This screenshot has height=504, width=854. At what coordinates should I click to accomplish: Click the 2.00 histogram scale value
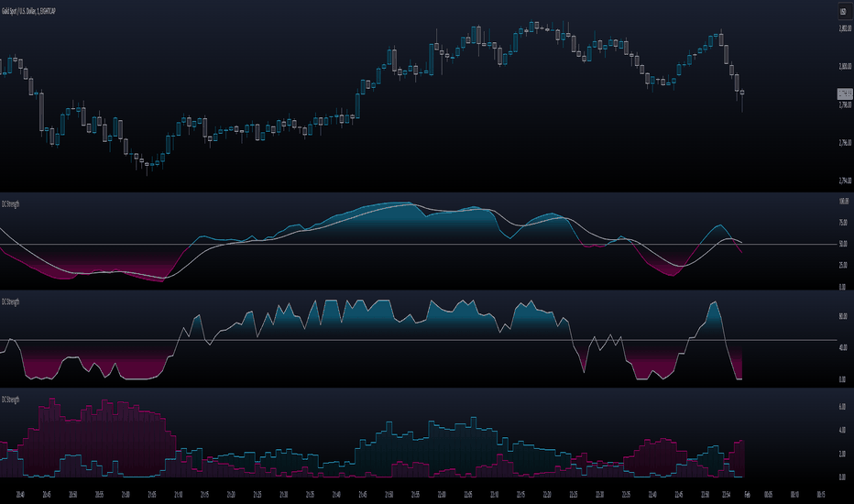tap(843, 454)
